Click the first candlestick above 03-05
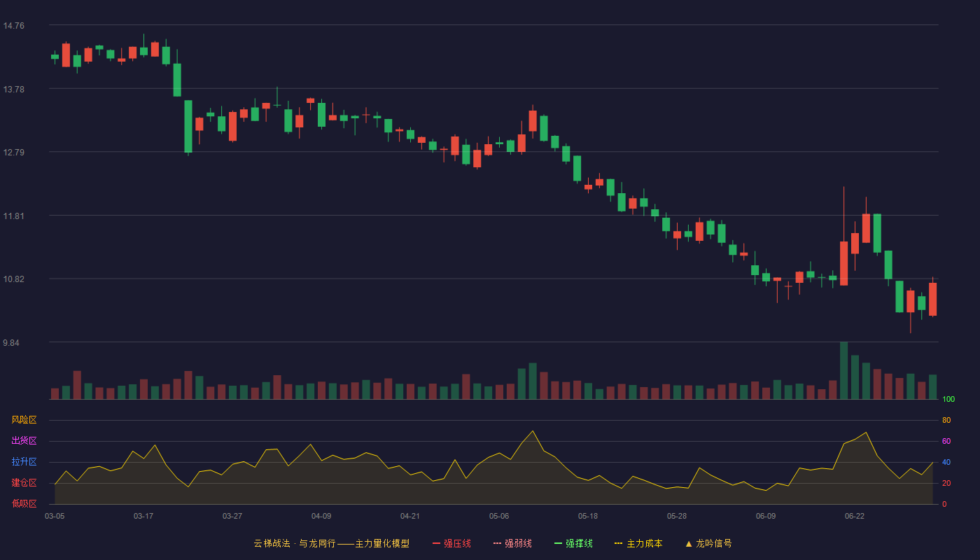Image resolution: width=980 pixels, height=560 pixels. (55, 57)
